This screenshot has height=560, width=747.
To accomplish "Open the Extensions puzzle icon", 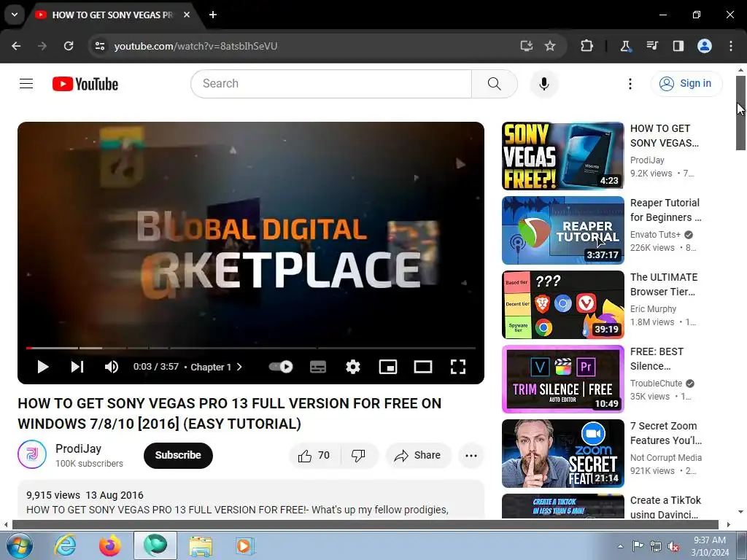I will (x=587, y=46).
